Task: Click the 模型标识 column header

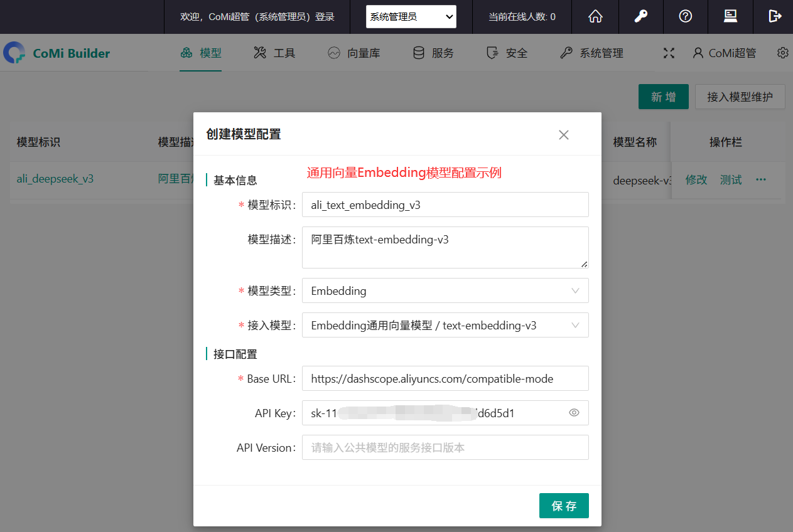Action: (x=38, y=142)
